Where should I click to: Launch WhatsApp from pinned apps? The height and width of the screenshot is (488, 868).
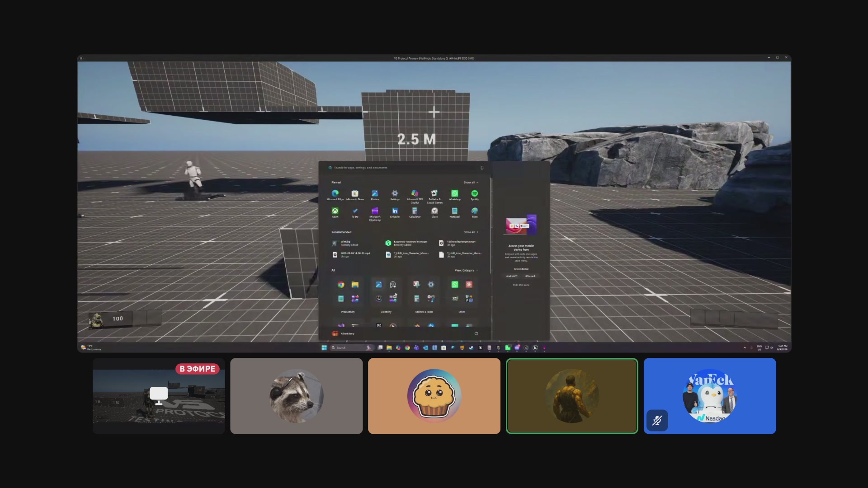[454, 195]
